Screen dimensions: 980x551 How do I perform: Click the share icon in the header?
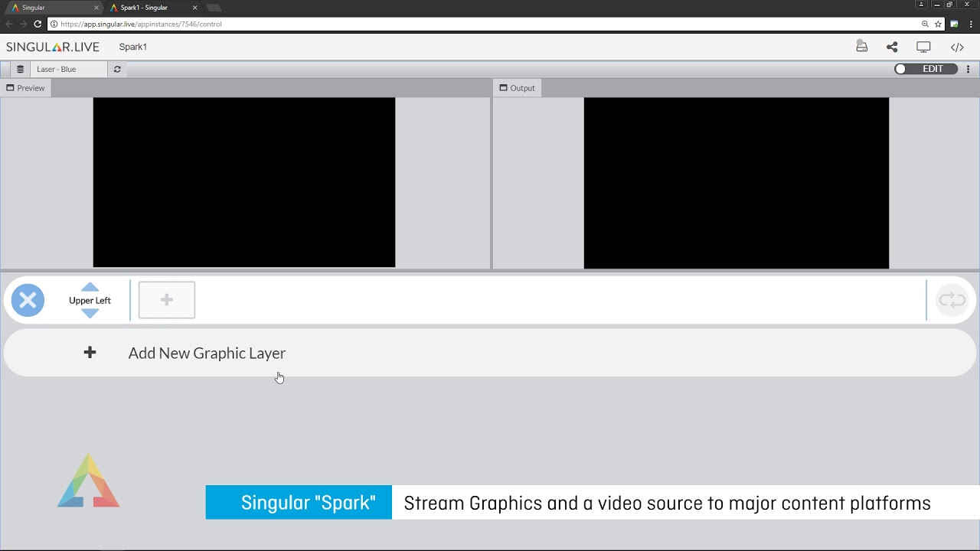pyautogui.click(x=892, y=47)
